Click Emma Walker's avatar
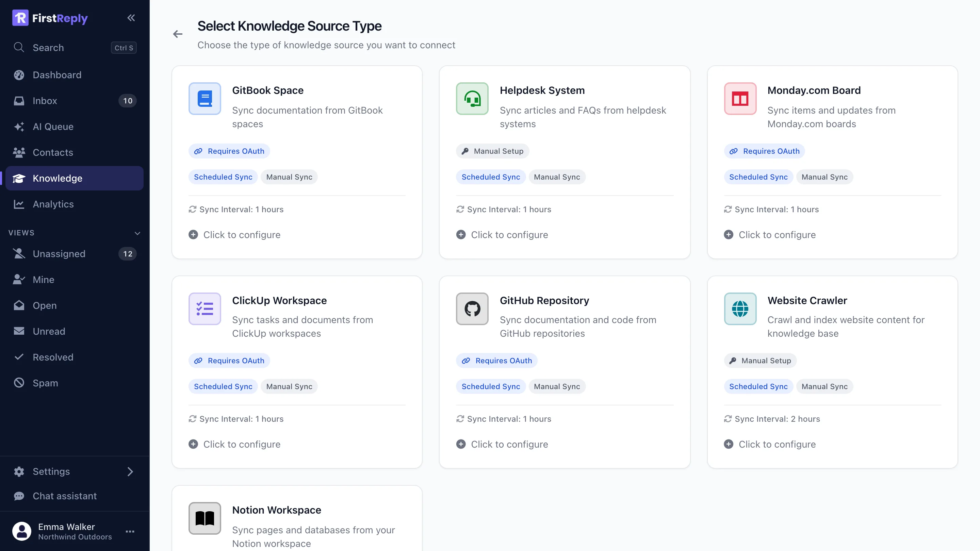Image resolution: width=980 pixels, height=551 pixels. pyautogui.click(x=22, y=531)
